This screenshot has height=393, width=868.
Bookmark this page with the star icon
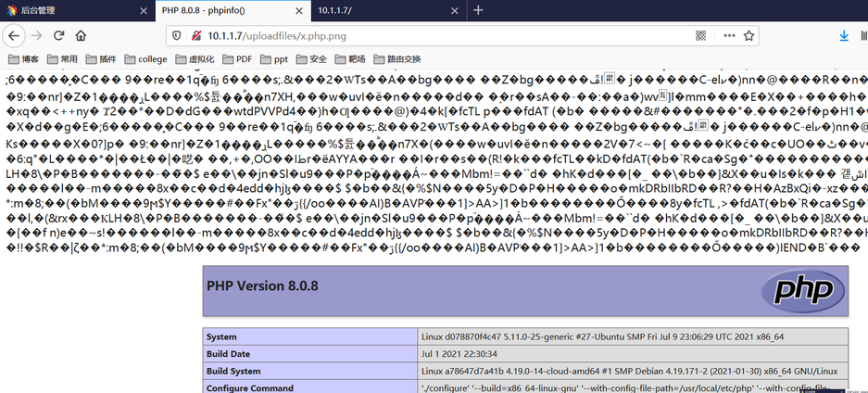[748, 36]
